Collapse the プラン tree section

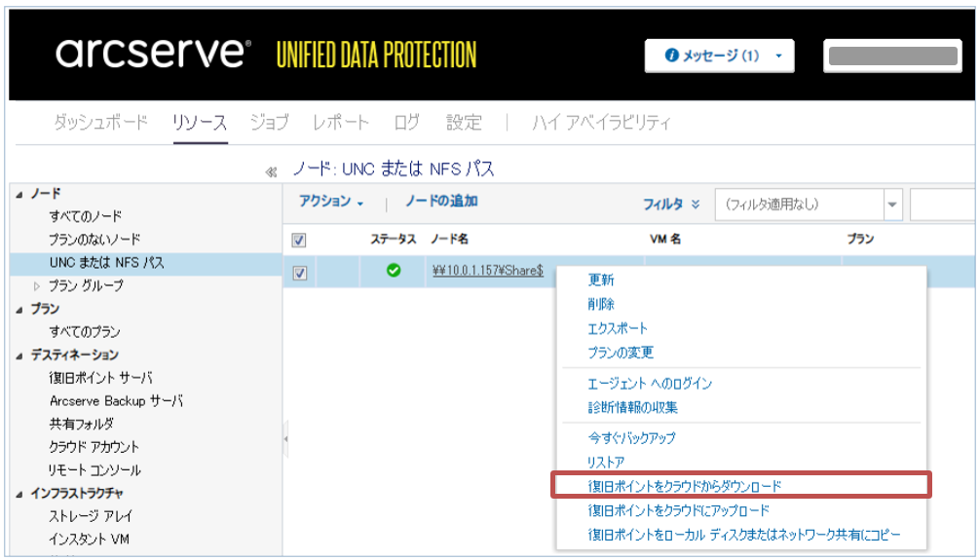[x=19, y=310]
